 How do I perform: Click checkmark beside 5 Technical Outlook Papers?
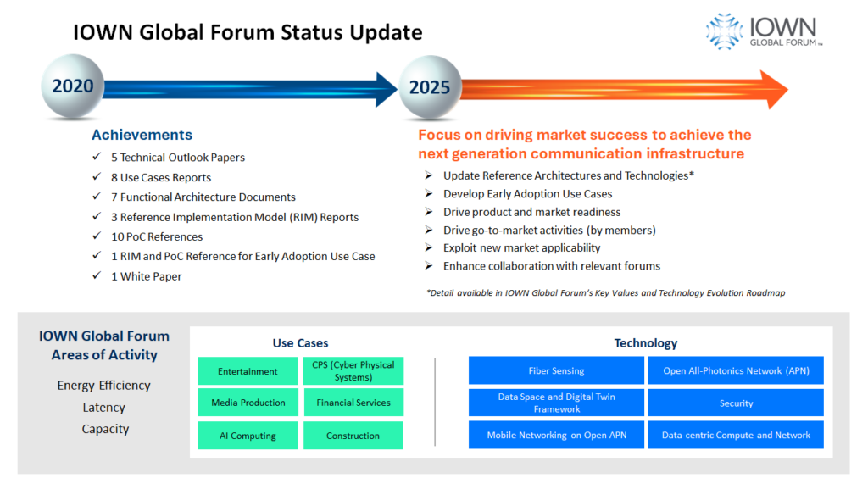point(97,158)
